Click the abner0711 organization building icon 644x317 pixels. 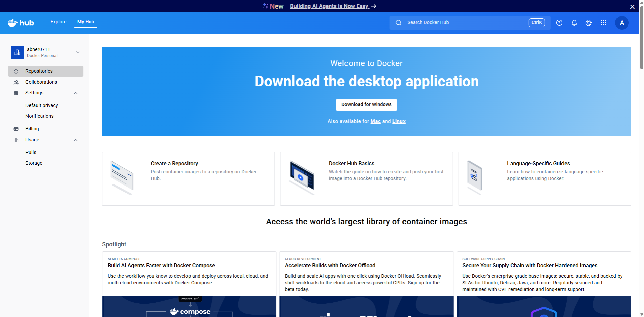pos(17,52)
